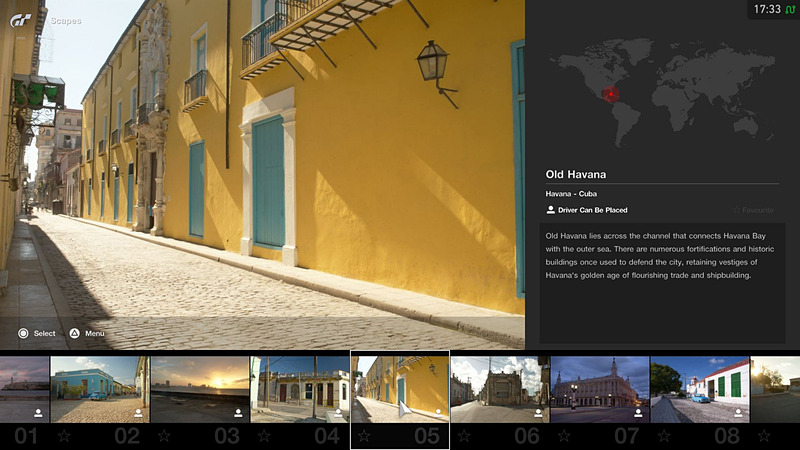Click driver icon on sunset thumbnail 03
800x450 pixels.
[238, 413]
